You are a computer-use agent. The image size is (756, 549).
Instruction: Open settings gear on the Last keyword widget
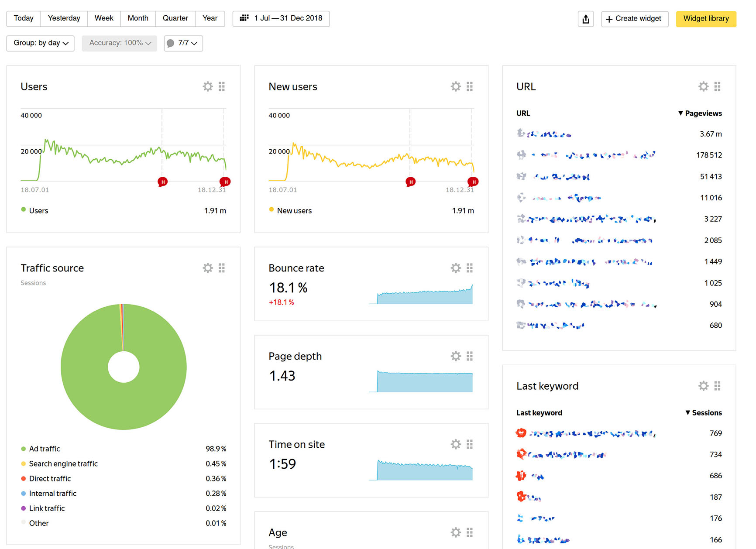pos(703,385)
